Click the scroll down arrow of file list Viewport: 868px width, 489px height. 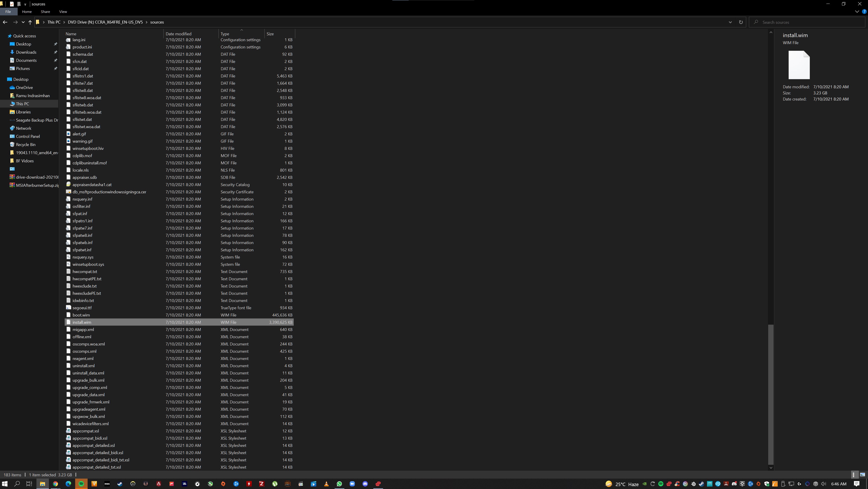(771, 467)
